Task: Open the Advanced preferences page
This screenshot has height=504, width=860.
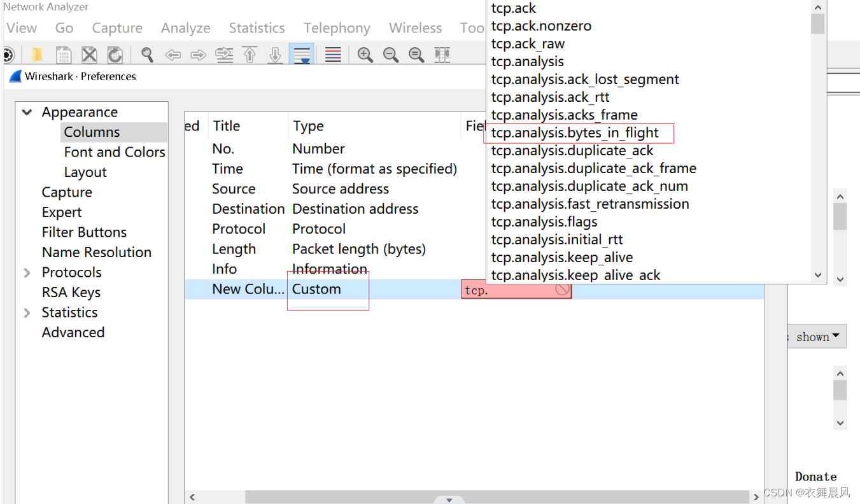Action: [73, 332]
